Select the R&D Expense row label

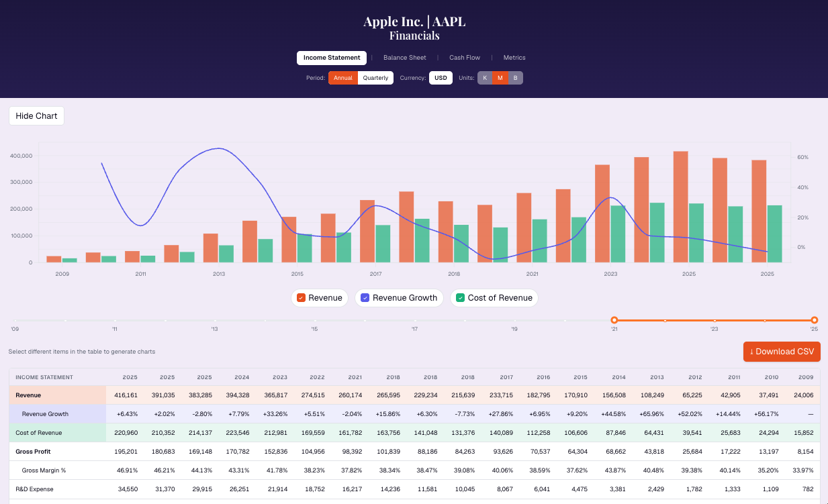[x=34, y=489]
